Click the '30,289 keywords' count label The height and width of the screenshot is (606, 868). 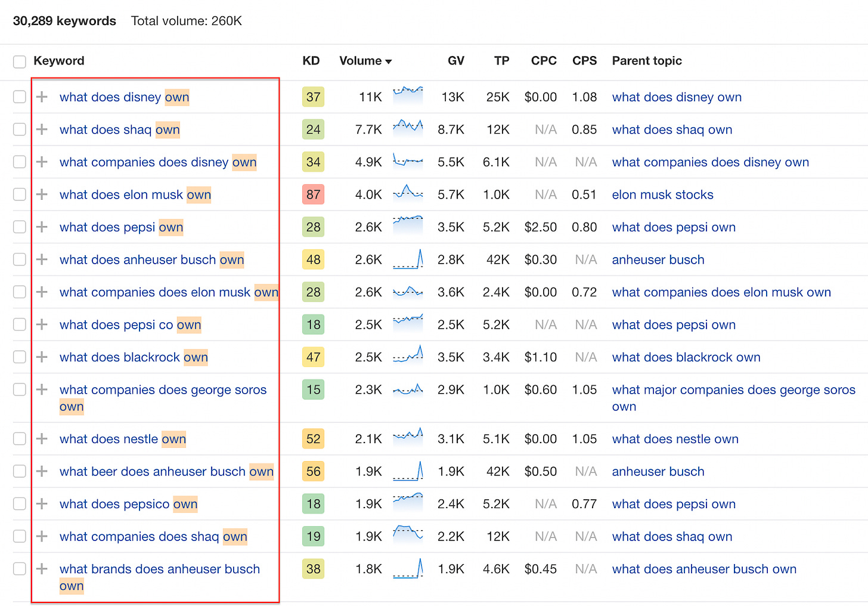tap(64, 21)
